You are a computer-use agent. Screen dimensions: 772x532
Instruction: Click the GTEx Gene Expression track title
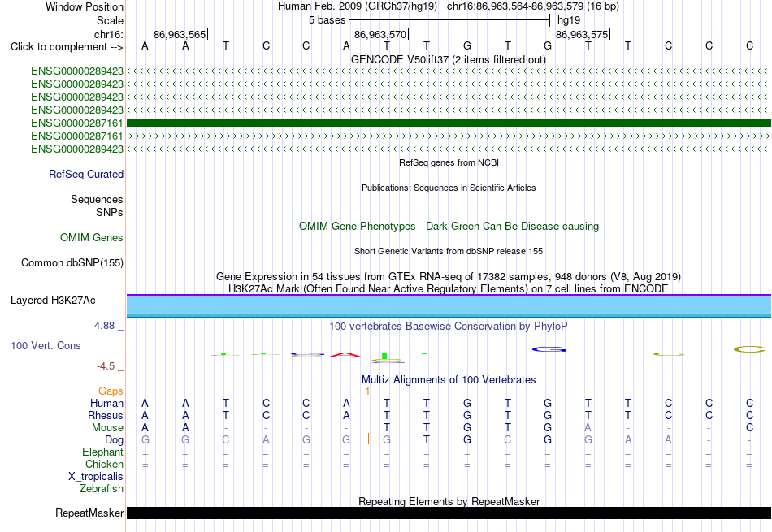coord(449,277)
